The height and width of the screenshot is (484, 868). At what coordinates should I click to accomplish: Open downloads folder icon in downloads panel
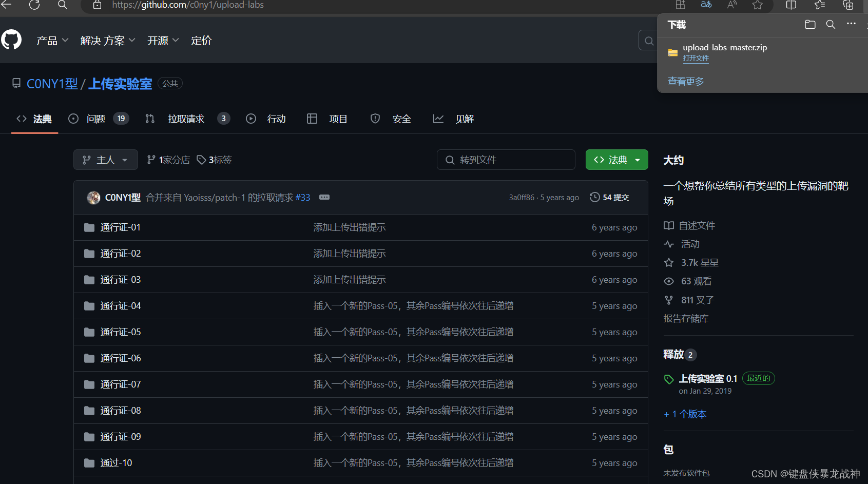point(809,24)
